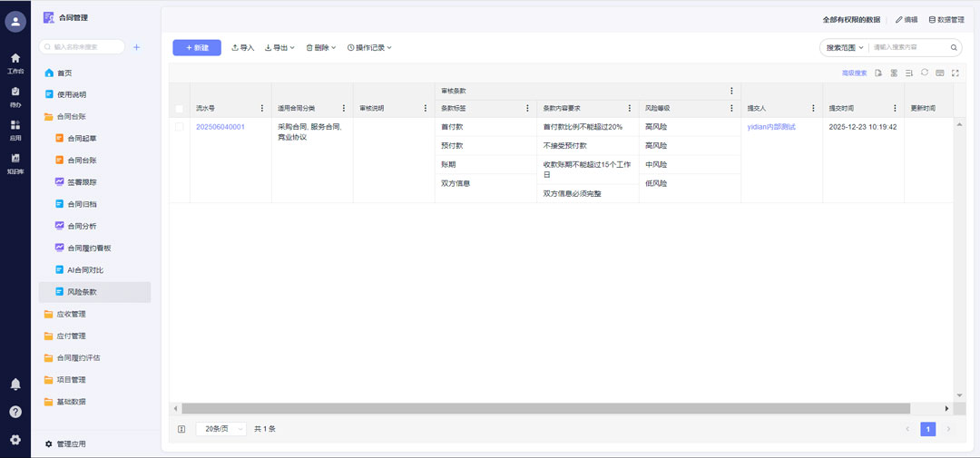Viewport: 980px width, 458px height.
Task: Click the refresh icon above the table
Action: point(925,73)
